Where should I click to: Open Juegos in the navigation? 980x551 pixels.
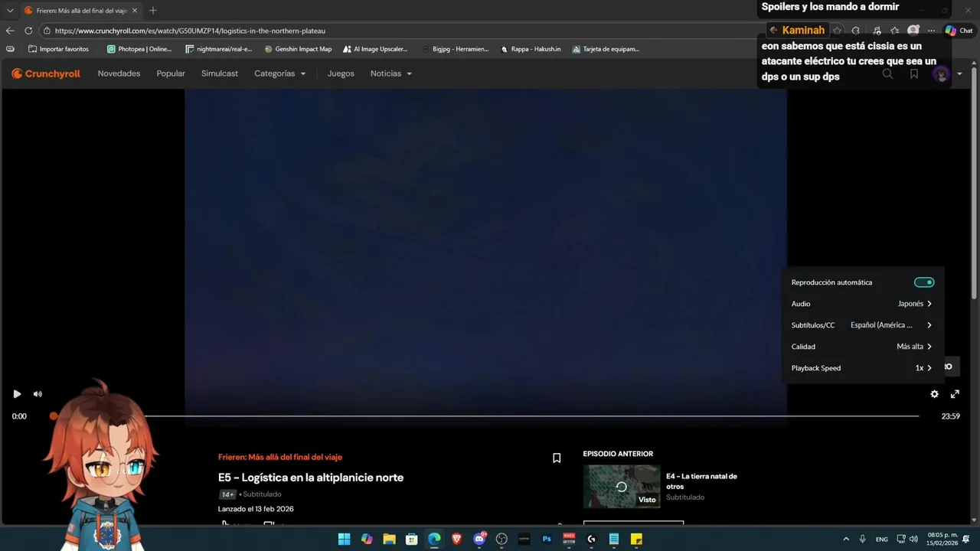click(x=341, y=73)
